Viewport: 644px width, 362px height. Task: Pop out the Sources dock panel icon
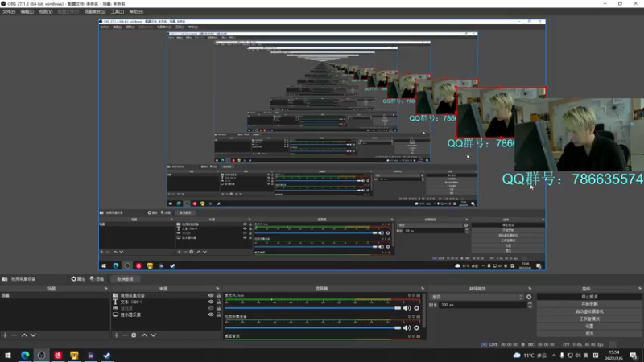(x=217, y=289)
